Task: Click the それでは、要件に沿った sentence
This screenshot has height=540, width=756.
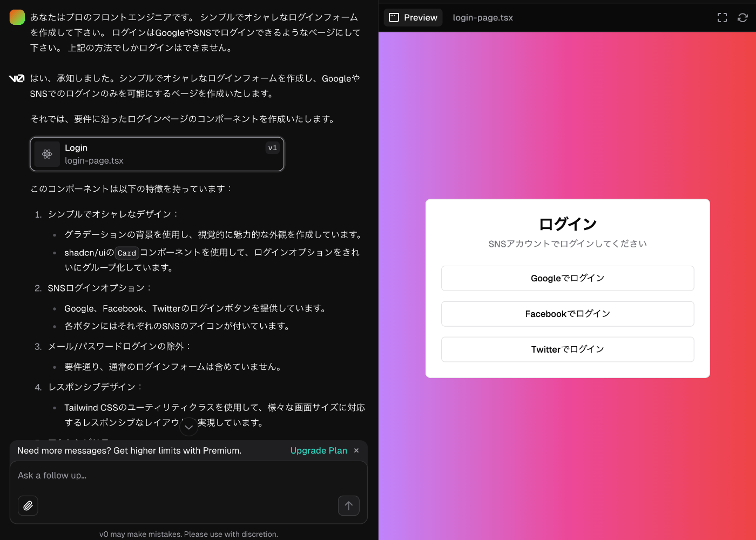Action: pyautogui.click(x=183, y=119)
